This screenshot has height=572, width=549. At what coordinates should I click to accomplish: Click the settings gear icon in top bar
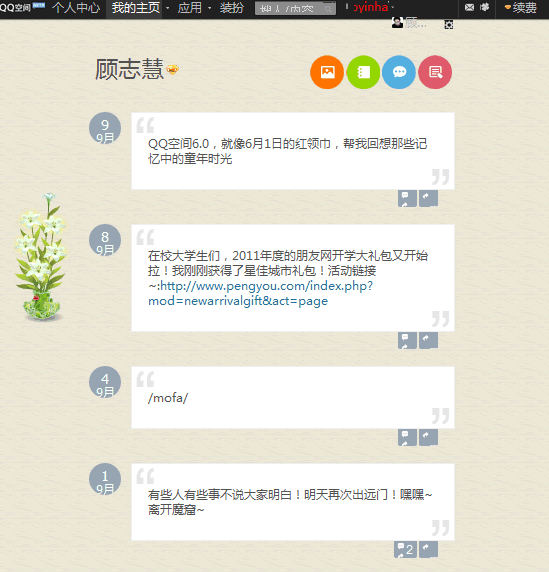[485, 7]
